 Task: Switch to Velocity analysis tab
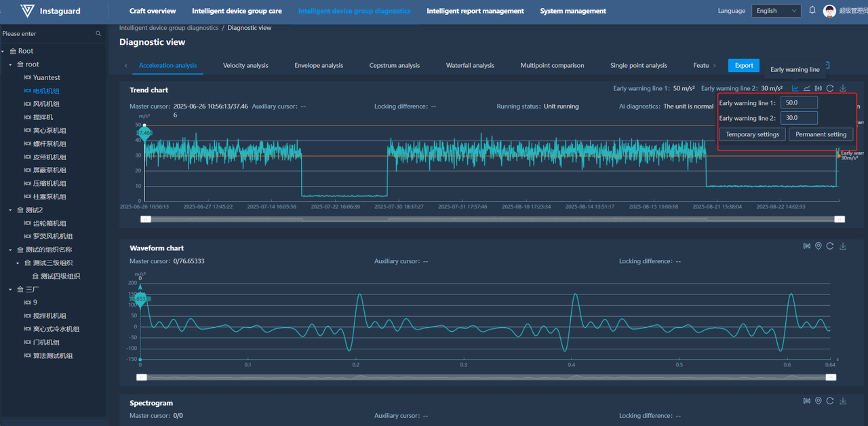(245, 66)
